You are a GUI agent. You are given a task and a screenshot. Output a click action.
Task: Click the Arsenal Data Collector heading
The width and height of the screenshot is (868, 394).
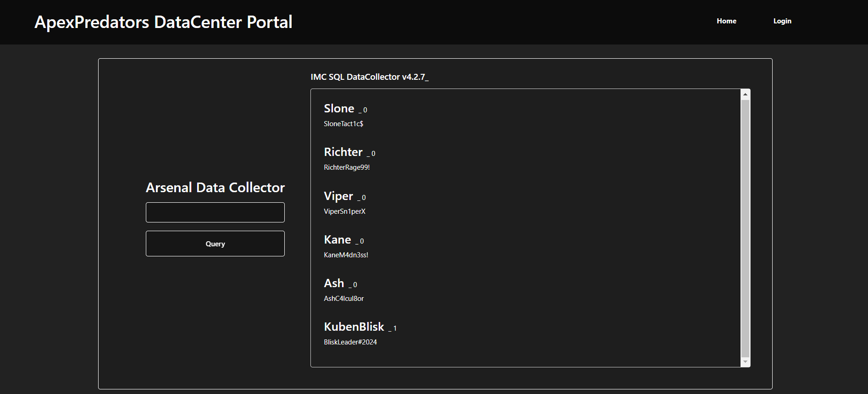point(215,188)
